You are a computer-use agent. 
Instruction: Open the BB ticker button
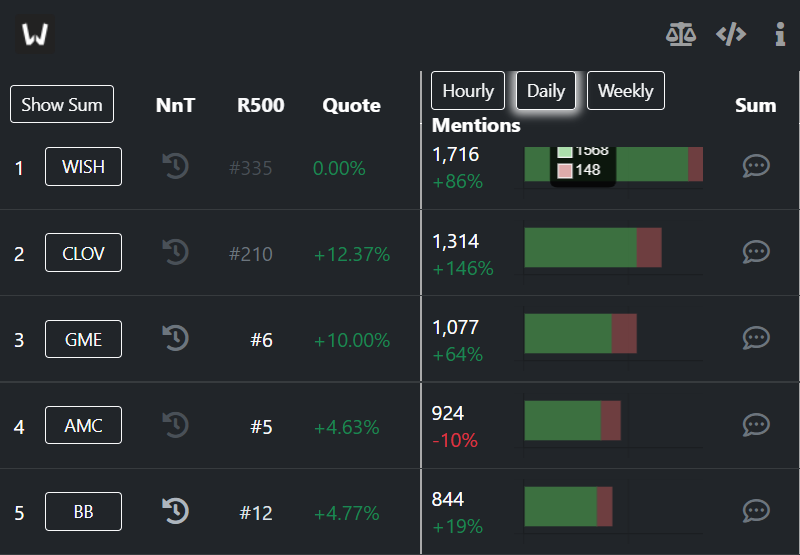click(83, 511)
